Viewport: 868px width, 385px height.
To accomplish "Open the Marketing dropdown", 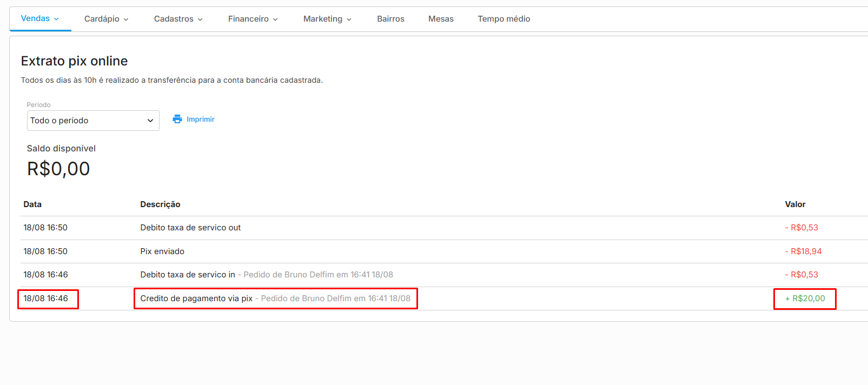I will [x=327, y=19].
